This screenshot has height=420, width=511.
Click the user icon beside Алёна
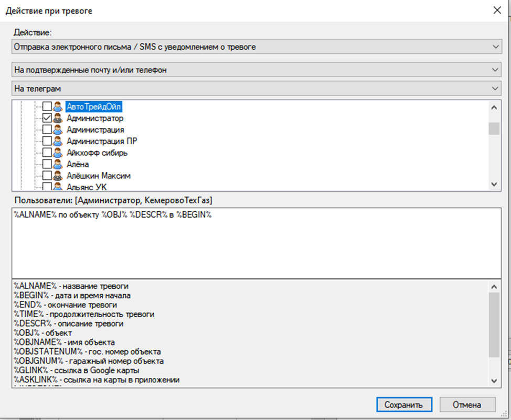pyautogui.click(x=58, y=164)
